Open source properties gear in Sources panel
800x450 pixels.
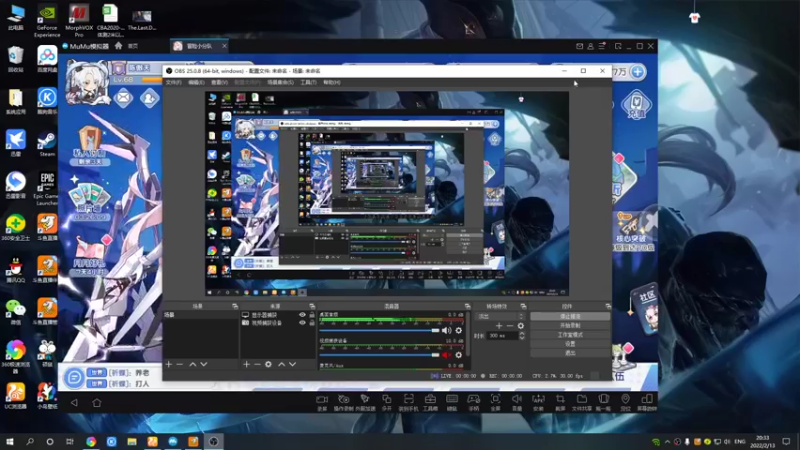tap(268, 364)
